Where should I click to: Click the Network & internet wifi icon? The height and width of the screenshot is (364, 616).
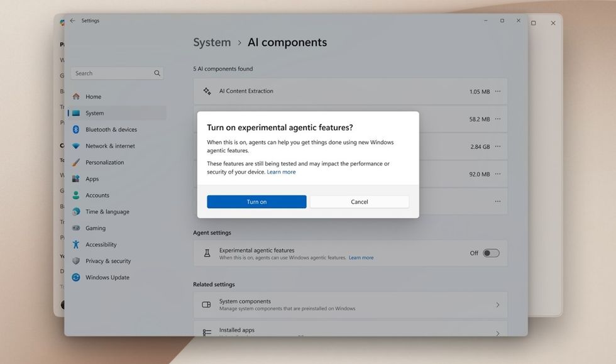point(76,146)
